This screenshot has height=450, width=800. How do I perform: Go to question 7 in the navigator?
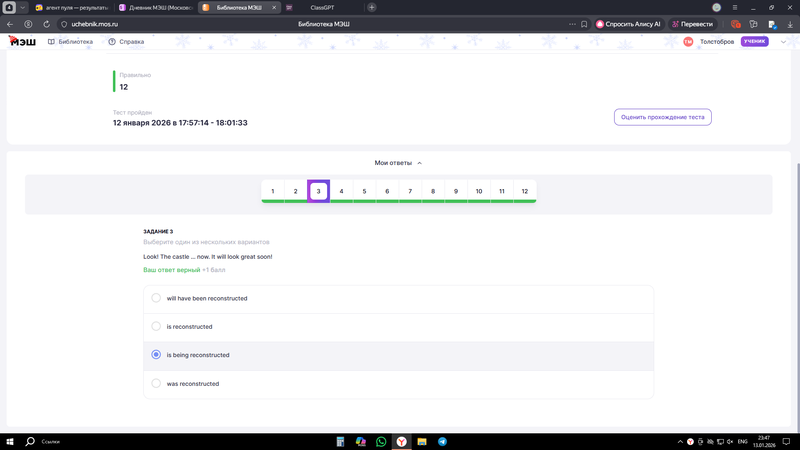click(410, 191)
